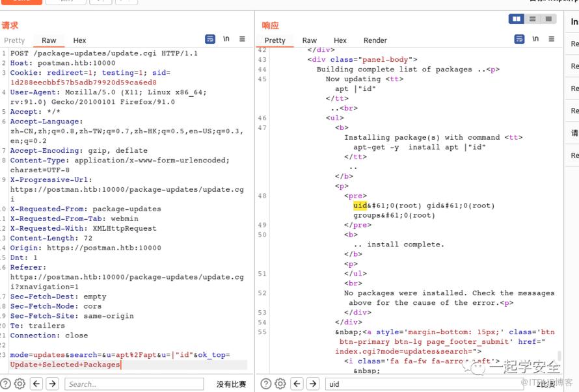Click the Sec-Fetch-Mode: cors header
This screenshot has height=392, width=579.
[x=56, y=306]
